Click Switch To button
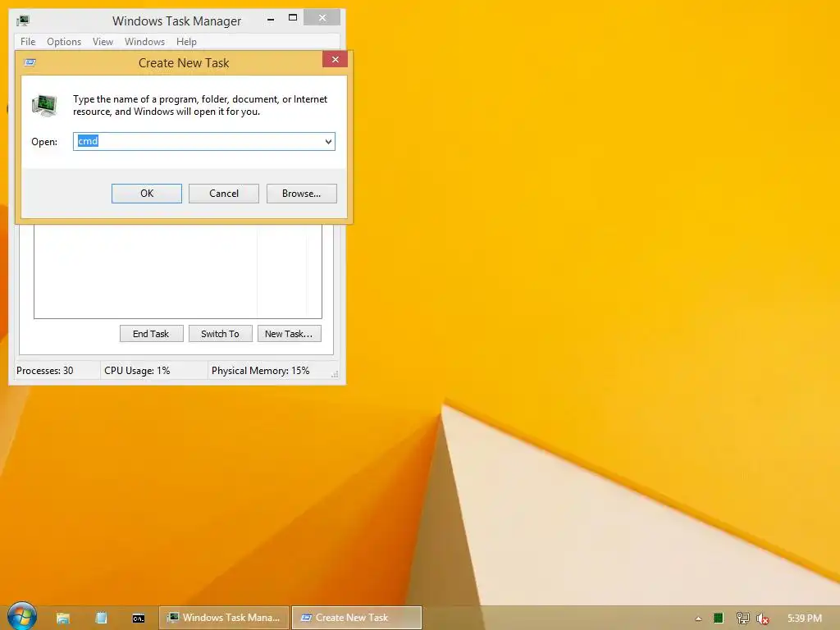Screen dimensions: 840x630 (220, 334)
